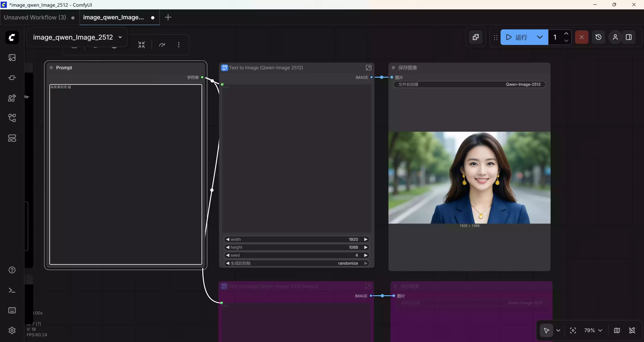The height and width of the screenshot is (342, 644).
Task: Expand the workflow name dropdown image_qwen_Image_2512
Action: tap(120, 37)
